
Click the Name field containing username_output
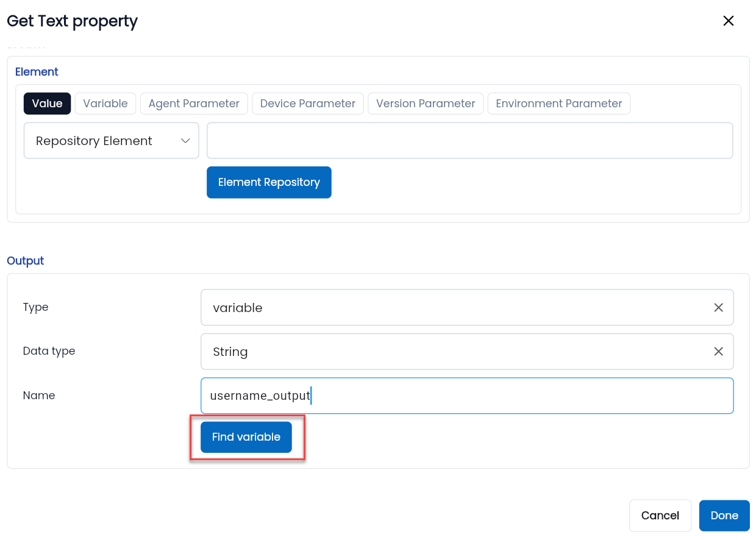pos(467,396)
